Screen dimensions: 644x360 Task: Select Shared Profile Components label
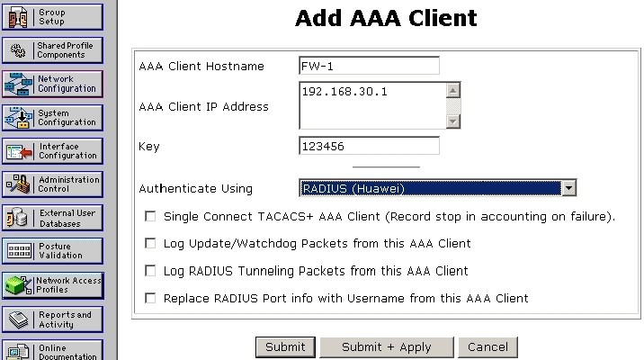(65, 50)
